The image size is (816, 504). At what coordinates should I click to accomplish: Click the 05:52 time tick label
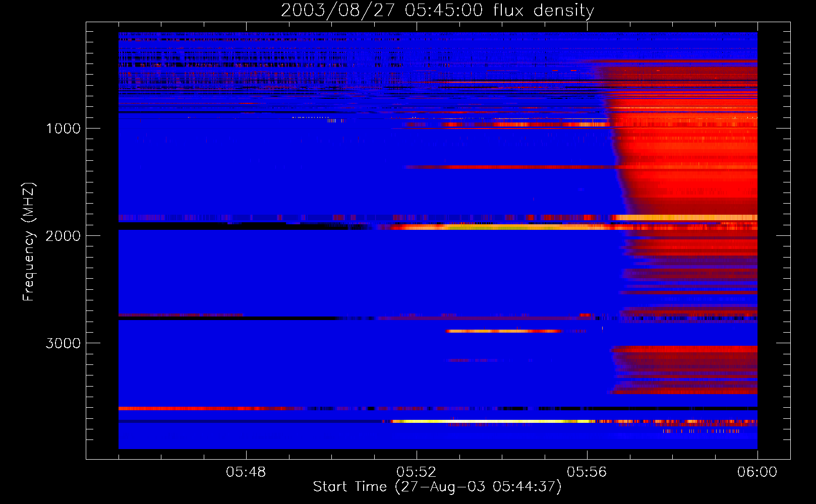pyautogui.click(x=417, y=472)
